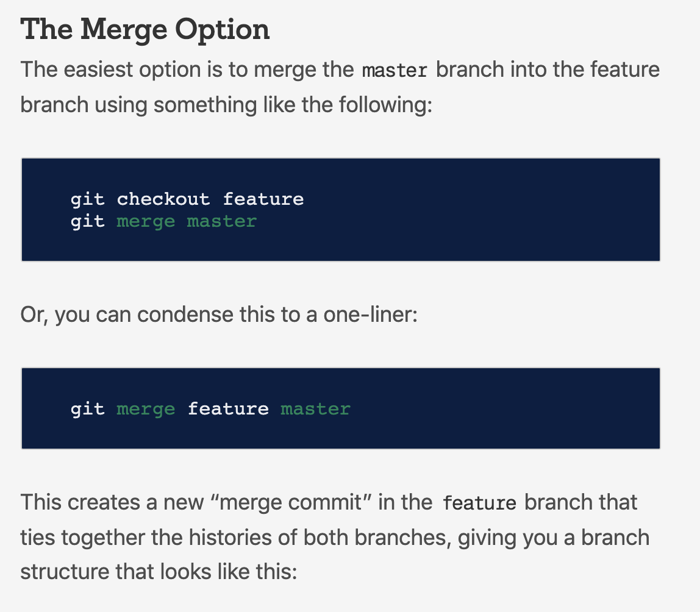The image size is (700, 612).
Task: Click the 'git merge feature master' one-liner
Action: (x=210, y=409)
